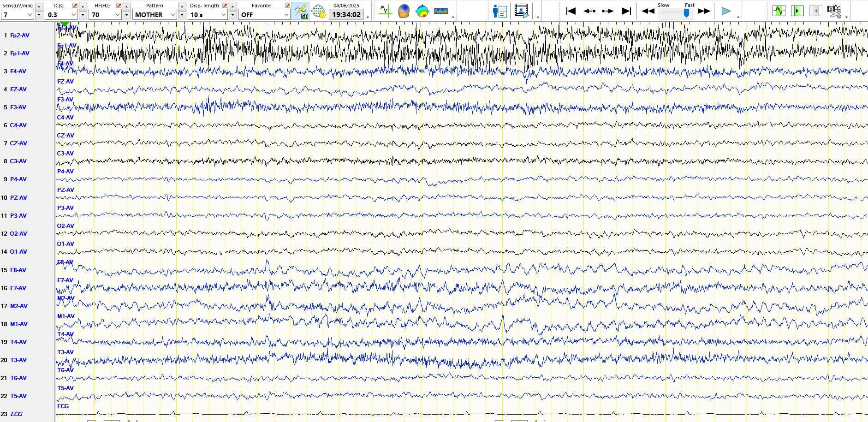The height and width of the screenshot is (422, 868).
Task: Click the 19:34:02 recording time display
Action: click(x=346, y=15)
